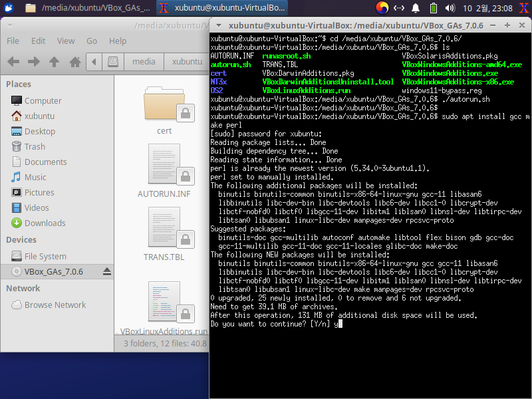532x399 pixels.
Task: Go to home folder with house icon
Action: click(75, 62)
